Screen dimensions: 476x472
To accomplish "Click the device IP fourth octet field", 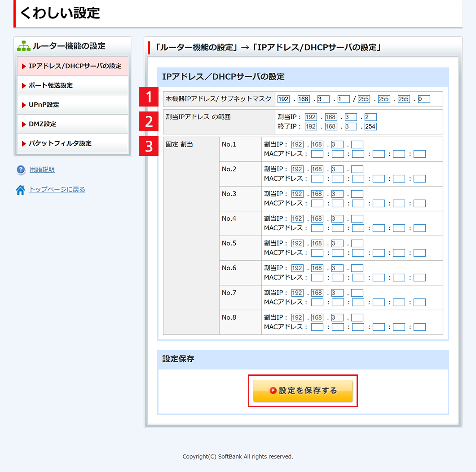I will coord(344,99).
